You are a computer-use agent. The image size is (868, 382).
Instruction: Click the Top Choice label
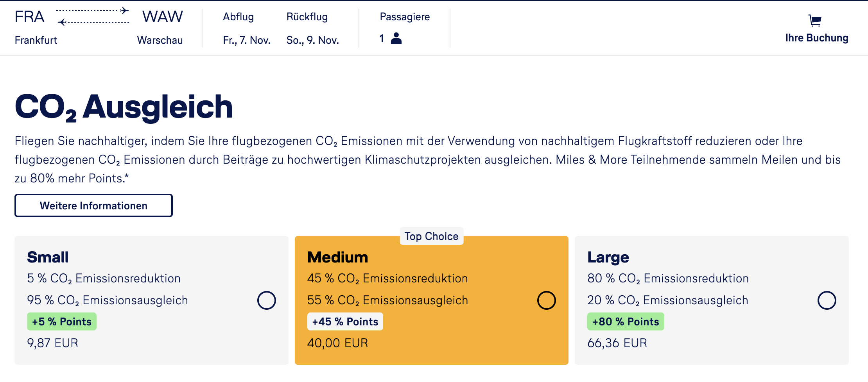[x=431, y=236]
